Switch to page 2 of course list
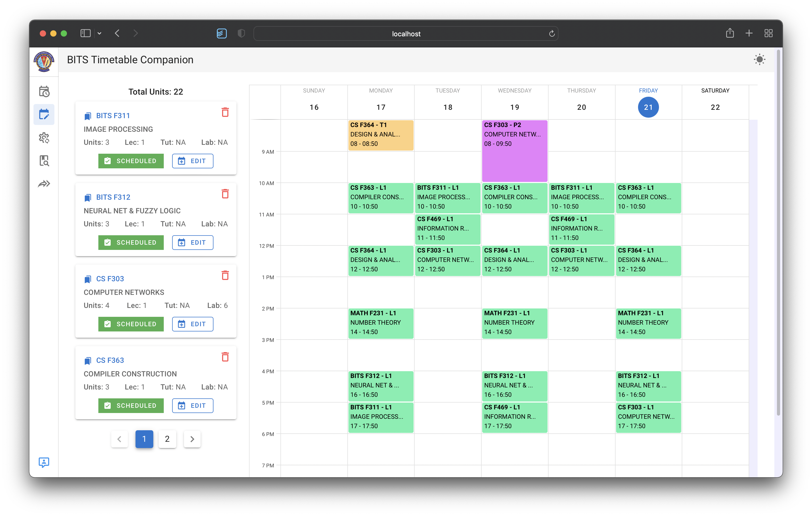Image resolution: width=812 pixels, height=516 pixels. pos(167,439)
